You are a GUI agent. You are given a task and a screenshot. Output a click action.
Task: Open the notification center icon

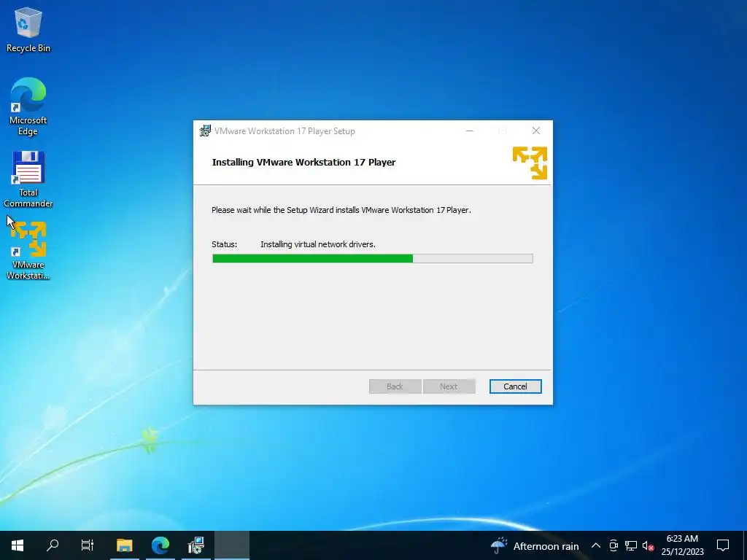tap(723, 545)
